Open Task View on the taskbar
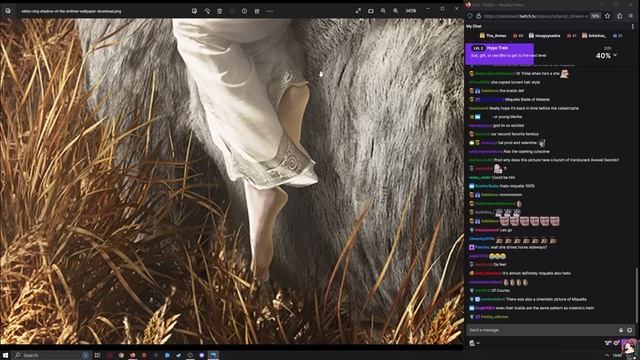The height and width of the screenshot is (360, 640). tap(97, 355)
